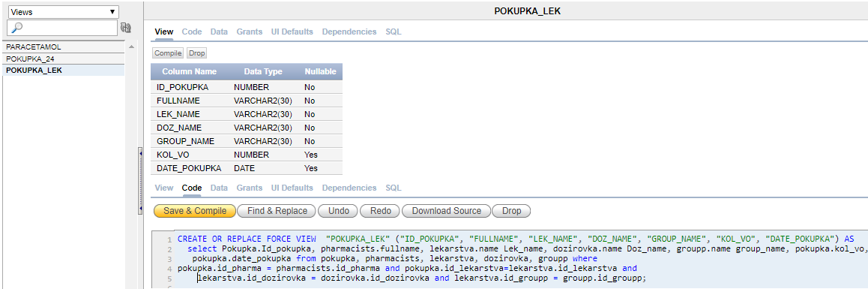Select the ID_POKUPKA column row

(247, 87)
